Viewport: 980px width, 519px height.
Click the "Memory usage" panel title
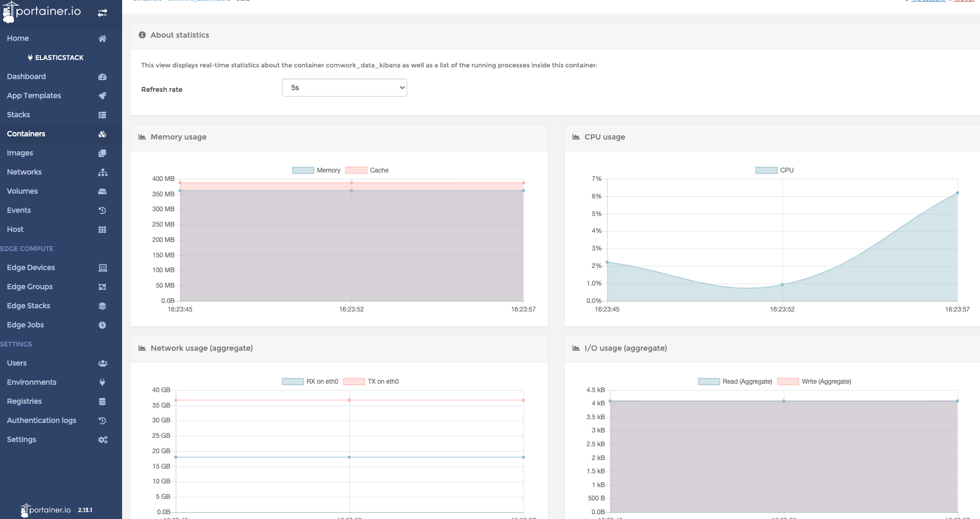178,137
